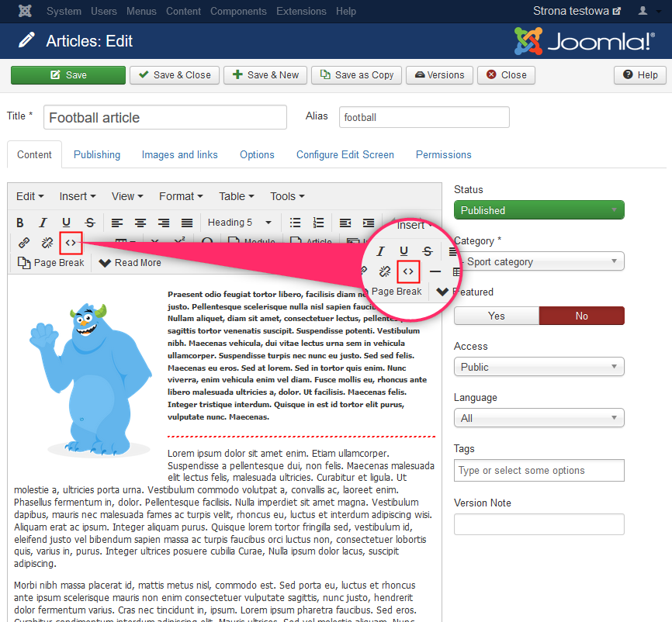Click the pencil icon beside Articles: Edit

coord(26,40)
